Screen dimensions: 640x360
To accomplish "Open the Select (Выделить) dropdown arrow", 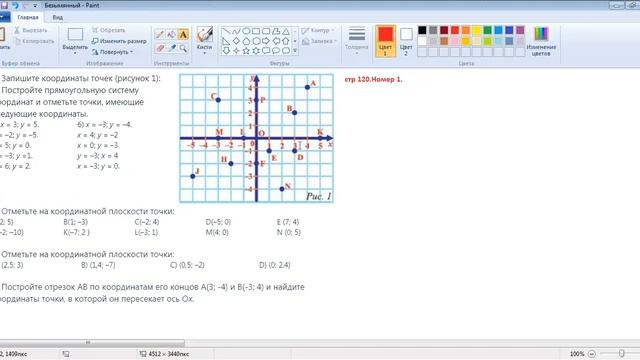I will click(75, 53).
